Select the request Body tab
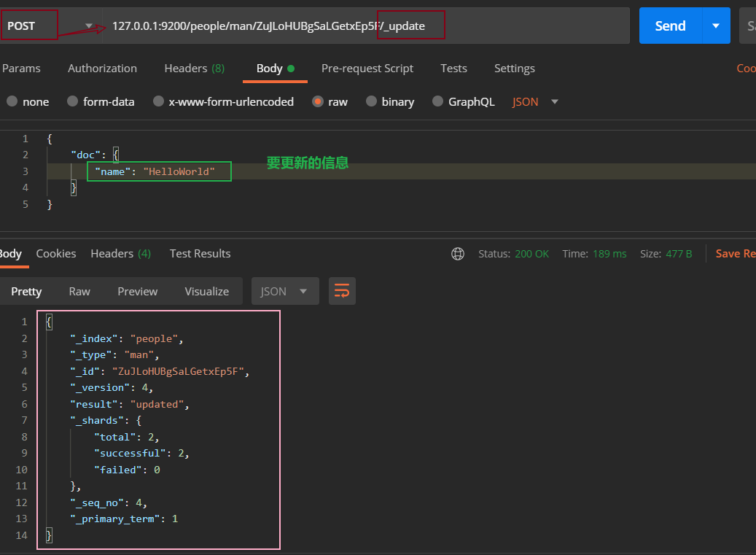The width and height of the screenshot is (756, 555). pos(276,69)
